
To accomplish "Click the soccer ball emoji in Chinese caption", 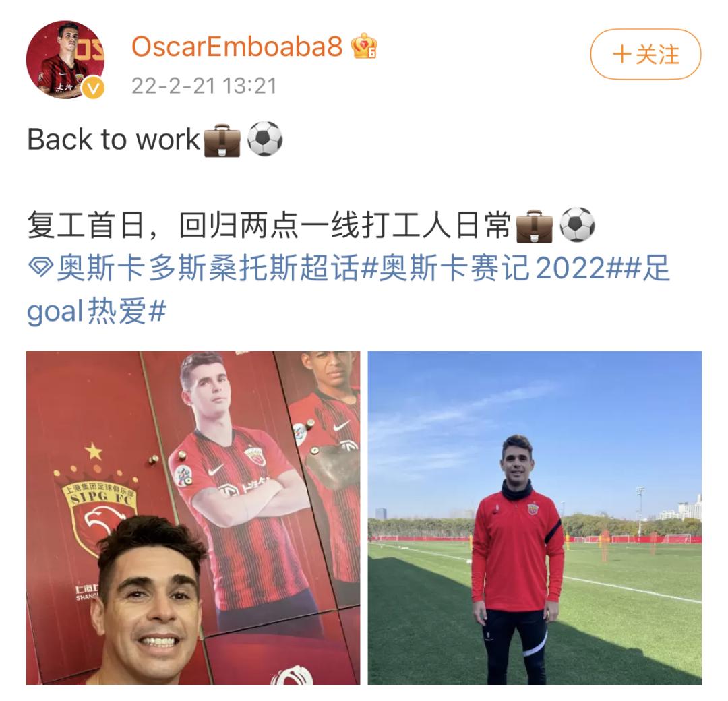I will [x=577, y=225].
